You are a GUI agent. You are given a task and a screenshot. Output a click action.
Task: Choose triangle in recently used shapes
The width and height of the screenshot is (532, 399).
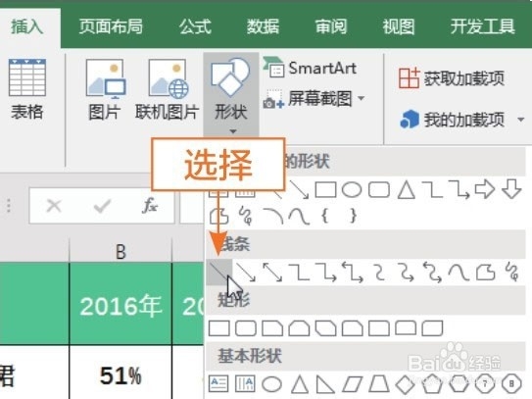tap(407, 189)
